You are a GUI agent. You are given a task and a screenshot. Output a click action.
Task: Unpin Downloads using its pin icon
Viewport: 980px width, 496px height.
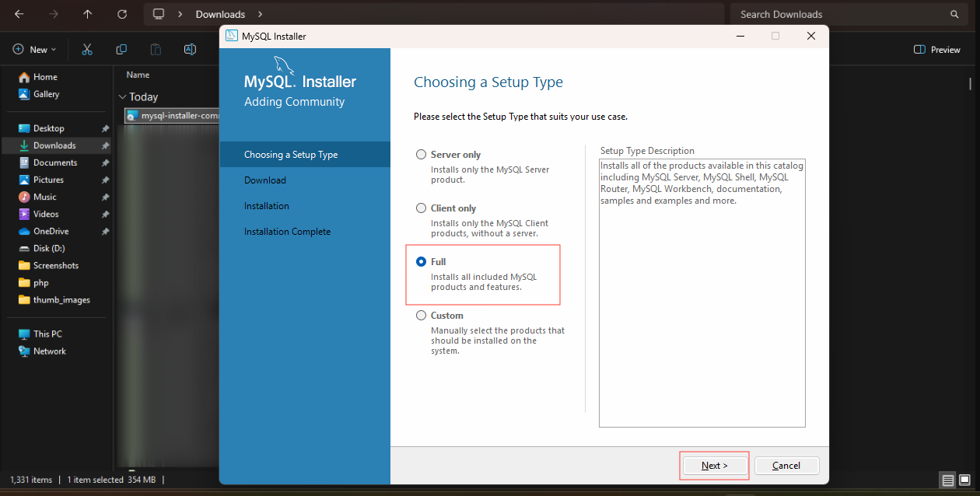(x=105, y=145)
